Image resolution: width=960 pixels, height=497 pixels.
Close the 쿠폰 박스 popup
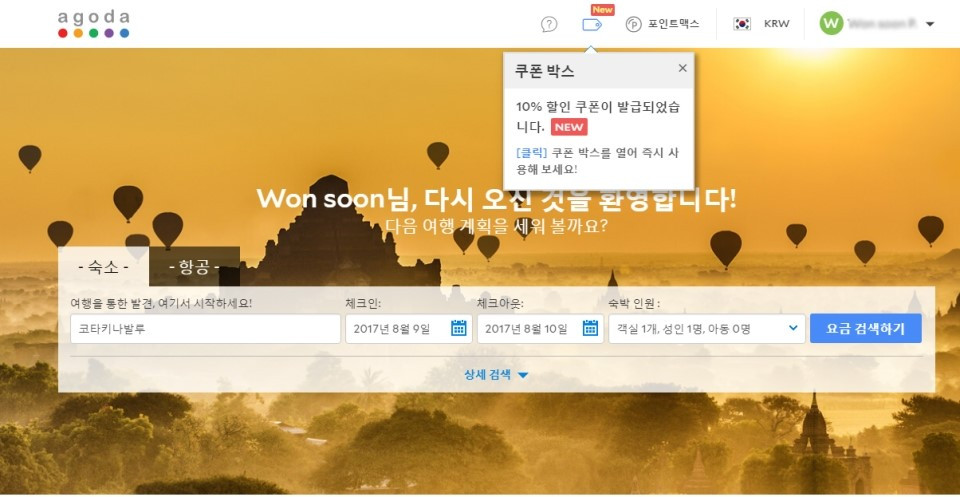click(683, 68)
